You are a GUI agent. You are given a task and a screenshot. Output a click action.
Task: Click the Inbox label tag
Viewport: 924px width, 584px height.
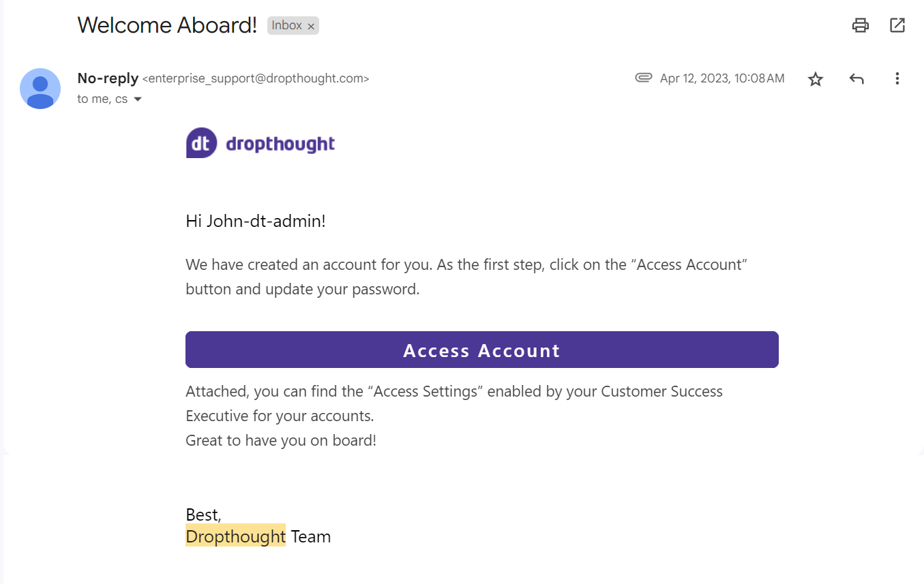point(286,26)
